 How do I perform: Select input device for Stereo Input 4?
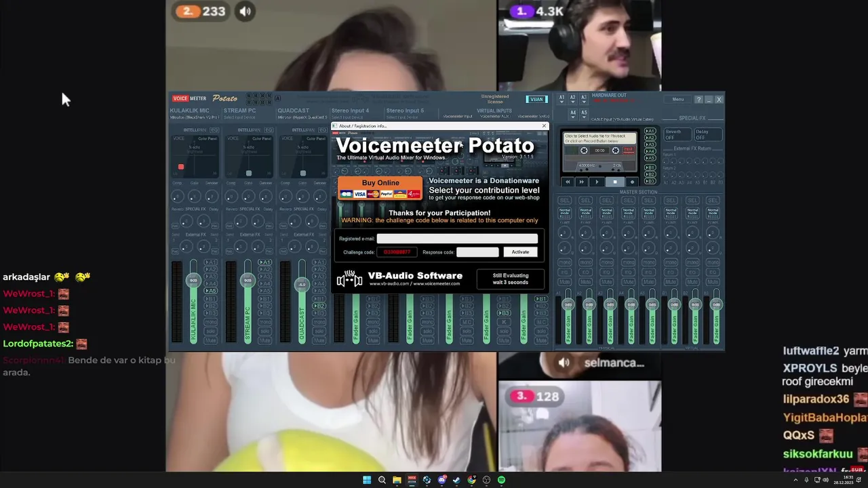click(346, 117)
